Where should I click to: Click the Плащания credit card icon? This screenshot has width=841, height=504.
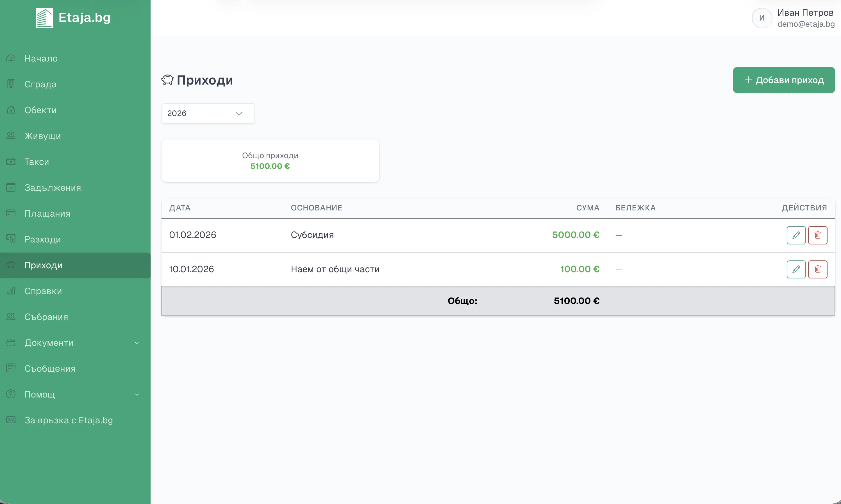[11, 213]
